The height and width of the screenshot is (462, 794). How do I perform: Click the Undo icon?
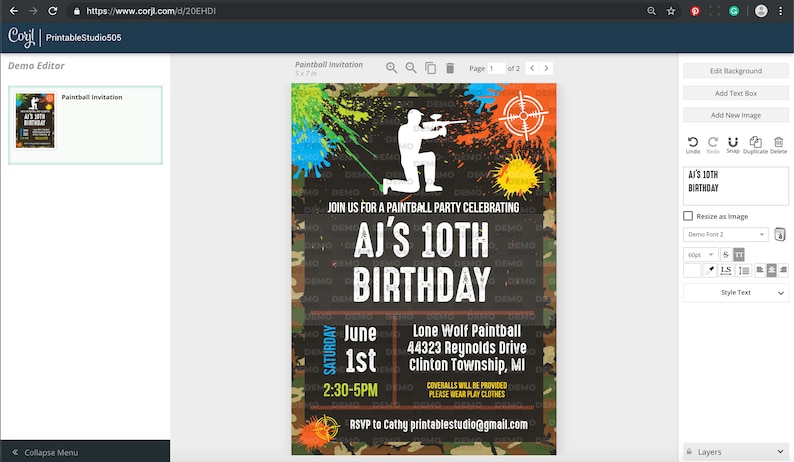coord(693,144)
